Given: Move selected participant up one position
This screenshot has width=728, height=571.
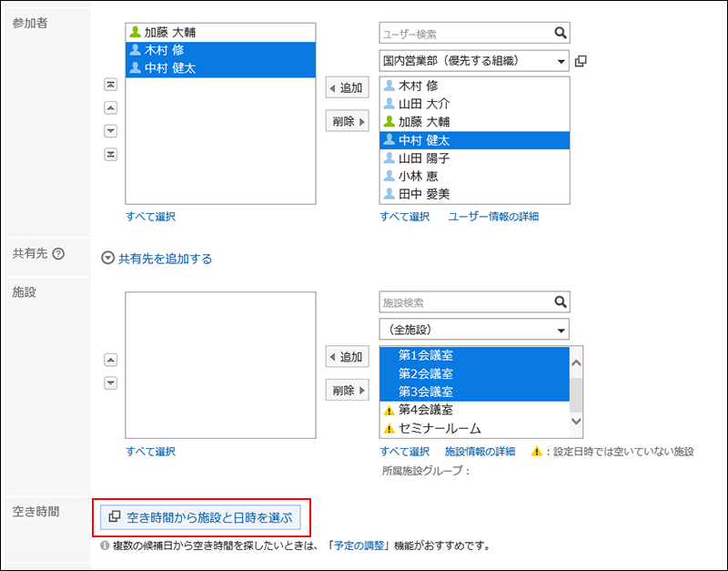Looking at the screenshot, I should coord(111,107).
